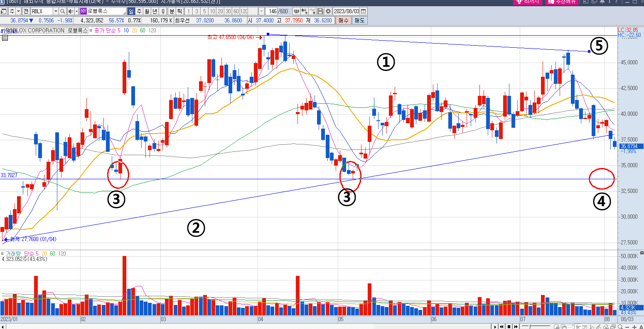Click the 전 button before ticker field

(26, 11)
